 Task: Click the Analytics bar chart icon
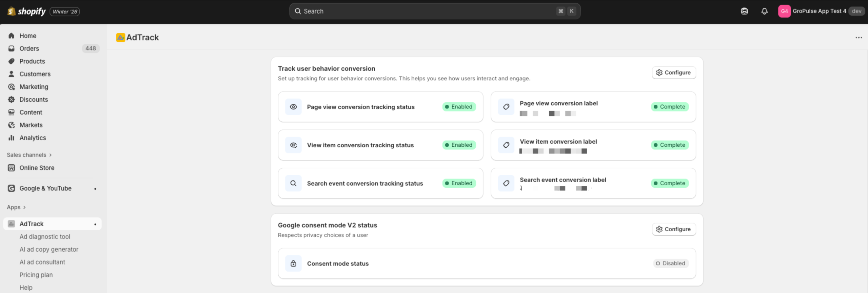12,138
